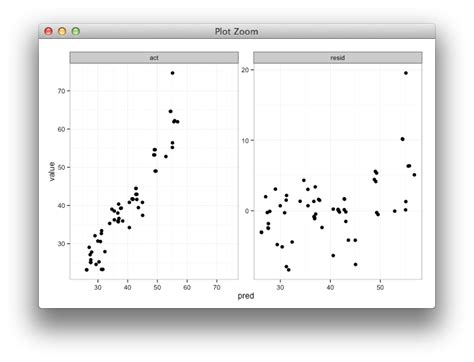Click the "value" y-axis title
The height and width of the screenshot is (362, 474).
tap(52, 171)
